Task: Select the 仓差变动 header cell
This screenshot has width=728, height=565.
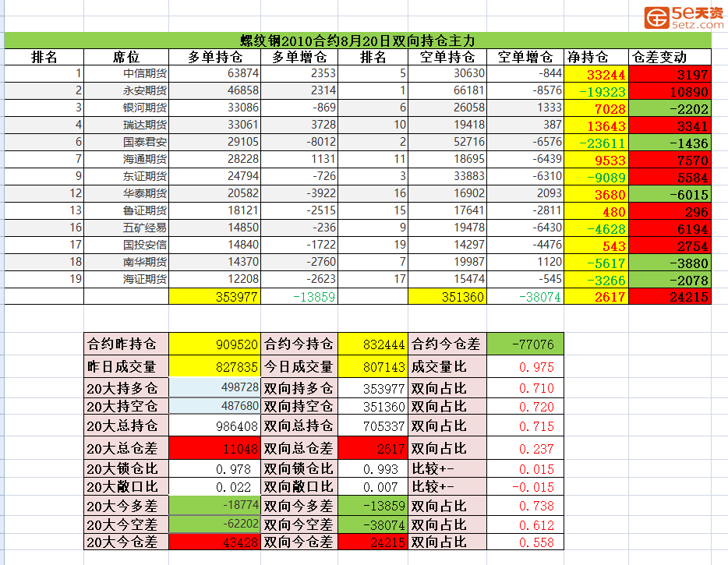Action: (670, 57)
